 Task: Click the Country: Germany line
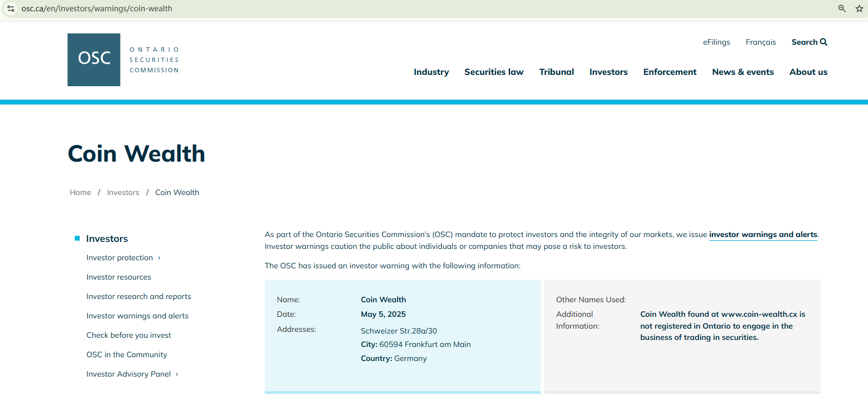pyautogui.click(x=394, y=359)
